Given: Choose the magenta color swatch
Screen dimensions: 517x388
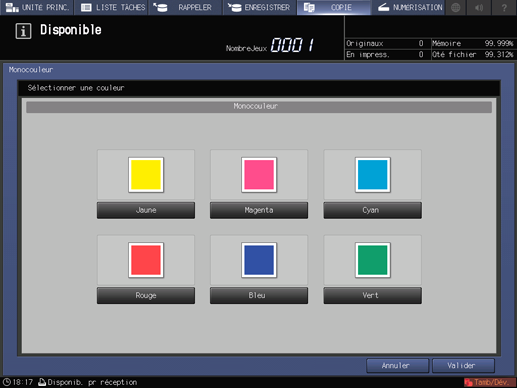Looking at the screenshot, I should [259, 175].
